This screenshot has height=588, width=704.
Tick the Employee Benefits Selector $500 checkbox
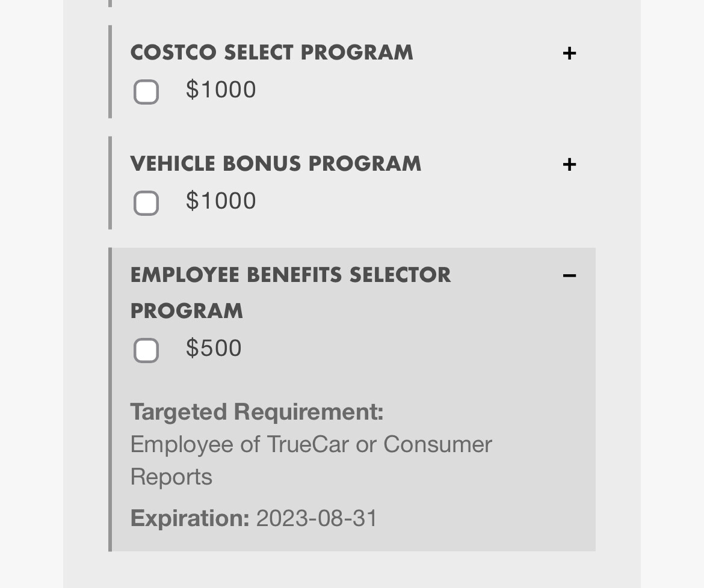[x=146, y=351]
